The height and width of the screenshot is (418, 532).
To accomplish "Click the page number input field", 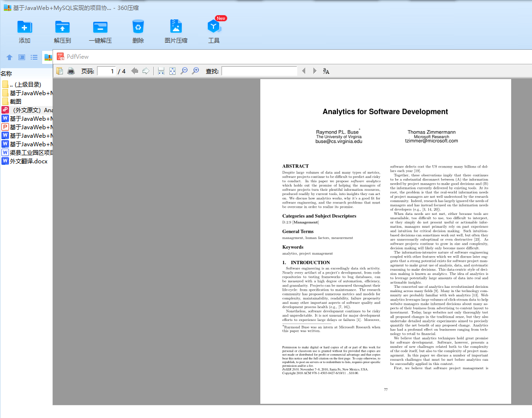I will coord(106,71).
